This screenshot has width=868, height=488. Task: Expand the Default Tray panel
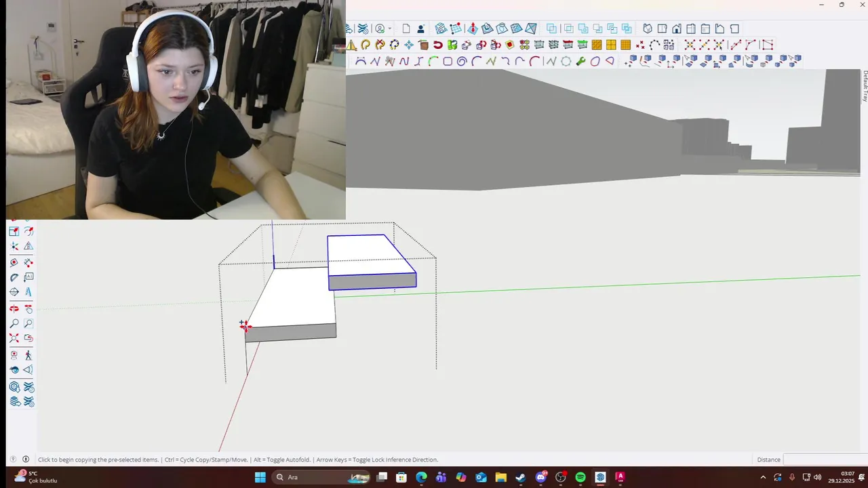pyautogui.click(x=865, y=86)
